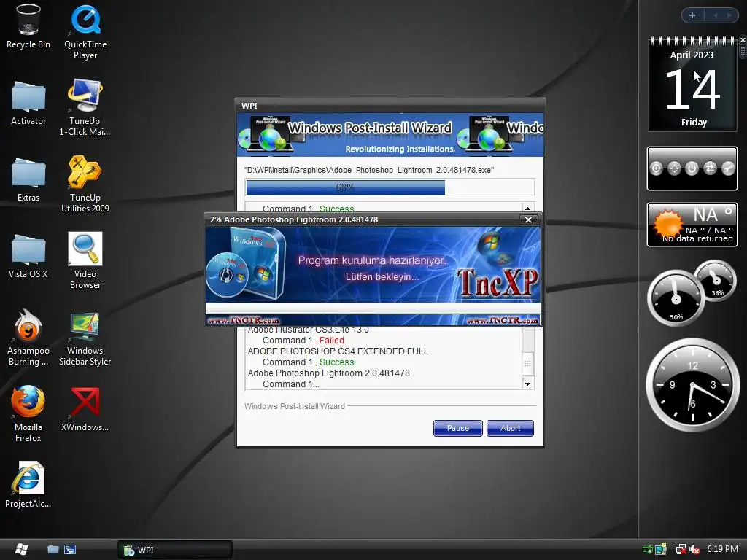
Task: Launch Ashampoo Burning shortcut
Action: tap(28, 338)
